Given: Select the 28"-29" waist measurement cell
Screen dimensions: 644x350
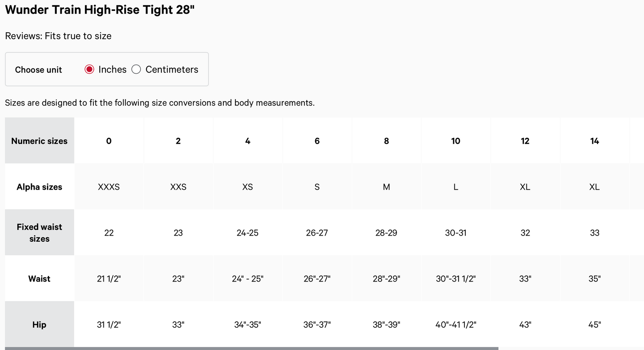Looking at the screenshot, I should coord(386,279).
